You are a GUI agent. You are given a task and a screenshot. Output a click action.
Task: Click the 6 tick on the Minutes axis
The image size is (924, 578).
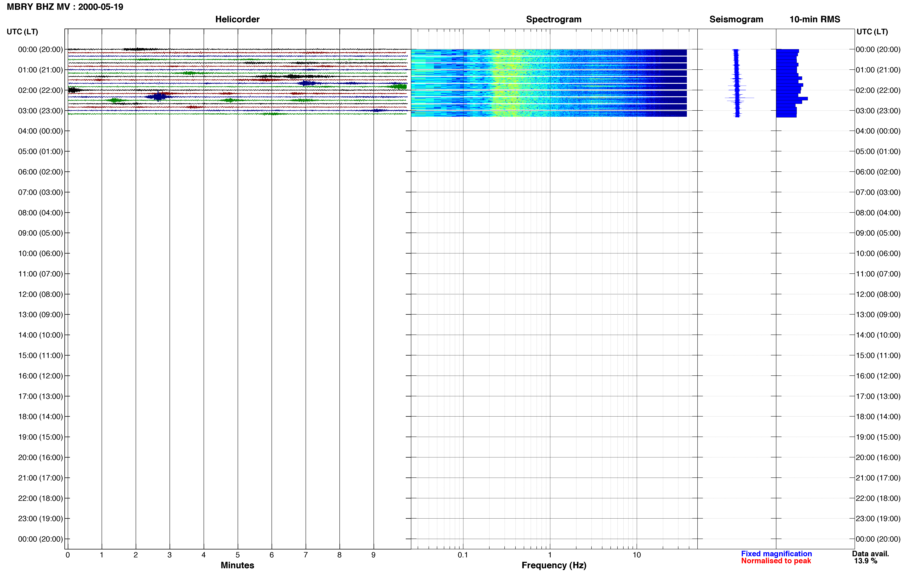[272, 555]
